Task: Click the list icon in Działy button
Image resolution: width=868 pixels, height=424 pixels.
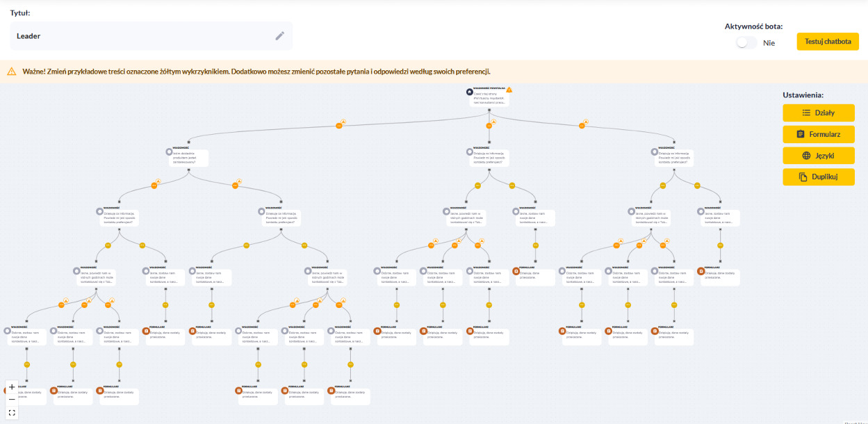Action: point(806,113)
